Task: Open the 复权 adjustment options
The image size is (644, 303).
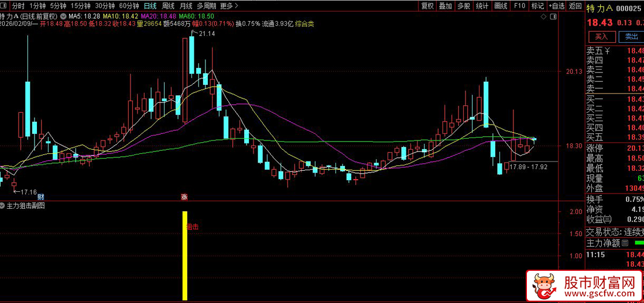Action: [x=427, y=6]
